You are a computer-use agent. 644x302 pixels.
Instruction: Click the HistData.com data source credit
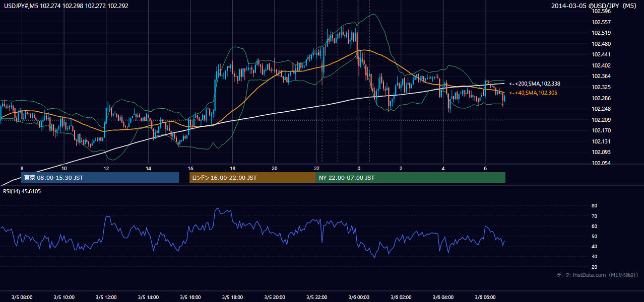click(598, 275)
